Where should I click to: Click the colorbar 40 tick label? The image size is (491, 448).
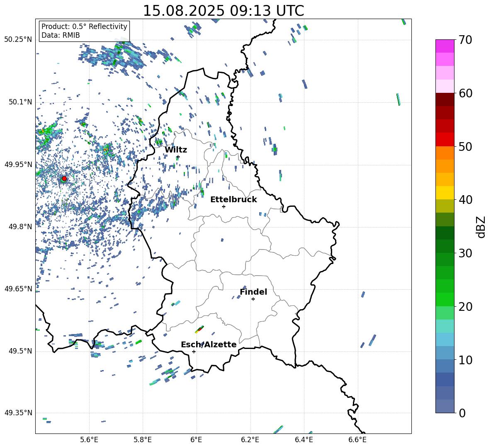(x=465, y=200)
